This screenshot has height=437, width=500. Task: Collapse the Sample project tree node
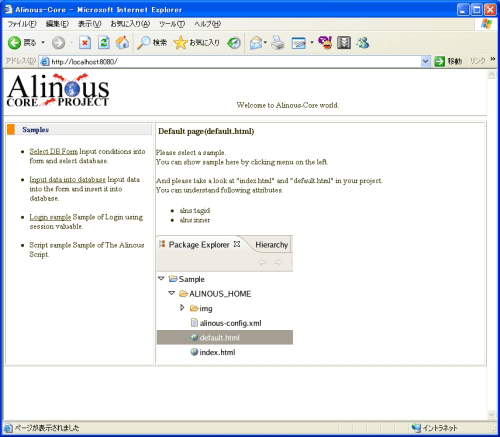[161, 278]
